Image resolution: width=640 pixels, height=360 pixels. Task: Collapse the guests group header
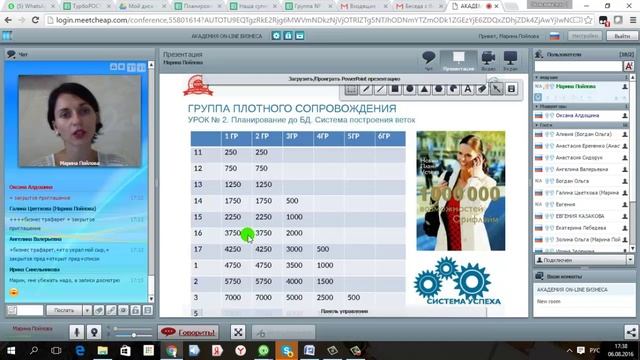click(582, 125)
